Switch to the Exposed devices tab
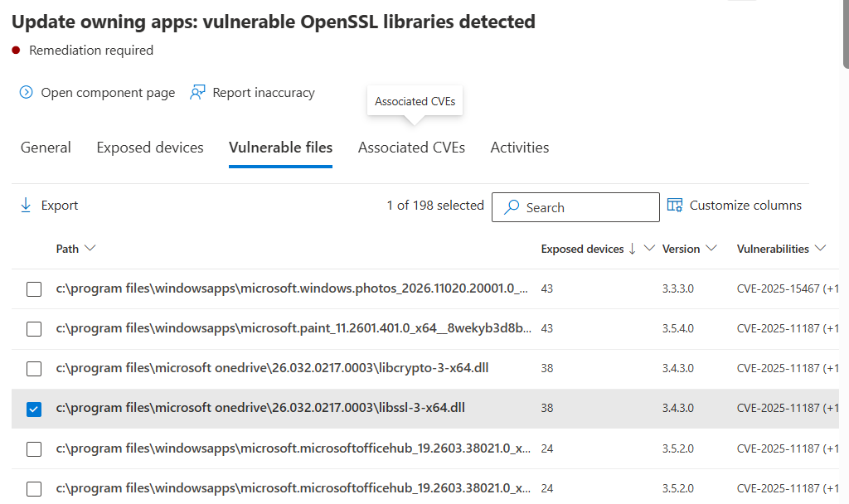The width and height of the screenshot is (849, 504). point(150,148)
